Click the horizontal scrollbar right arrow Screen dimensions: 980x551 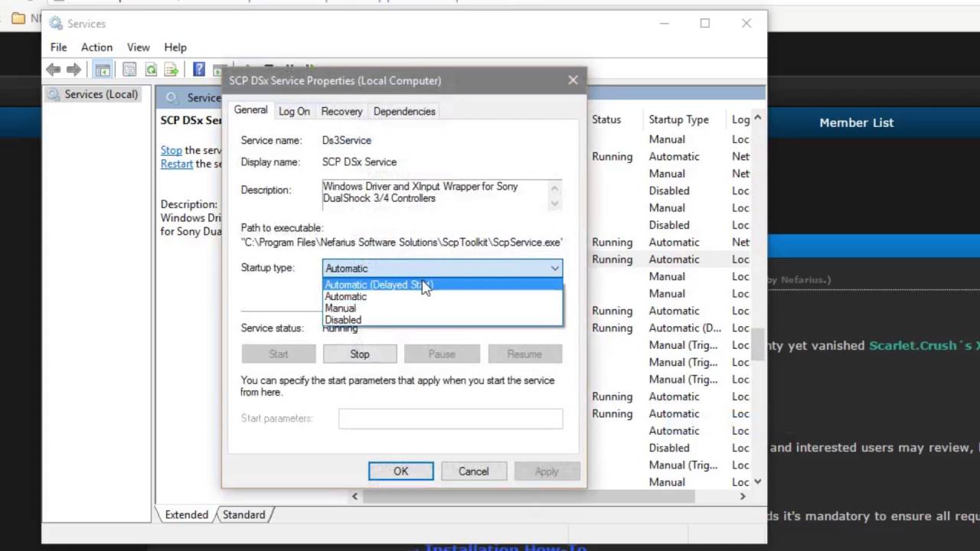coord(743,497)
